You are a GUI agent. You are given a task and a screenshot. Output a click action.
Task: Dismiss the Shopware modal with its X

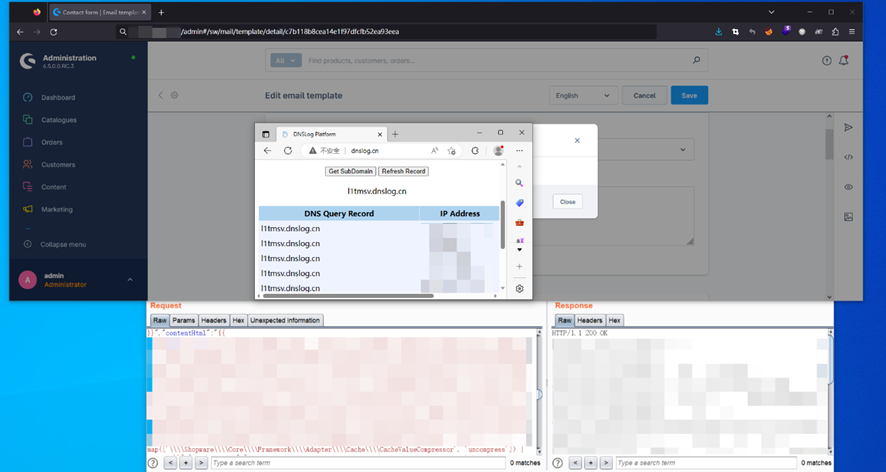click(577, 140)
